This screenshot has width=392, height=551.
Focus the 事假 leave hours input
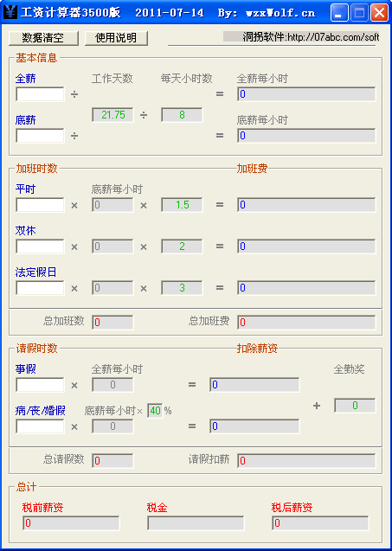point(40,385)
